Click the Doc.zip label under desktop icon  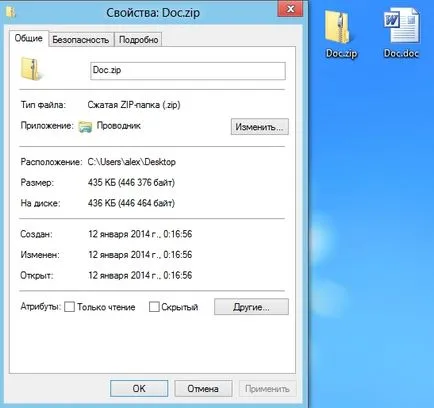coord(341,53)
